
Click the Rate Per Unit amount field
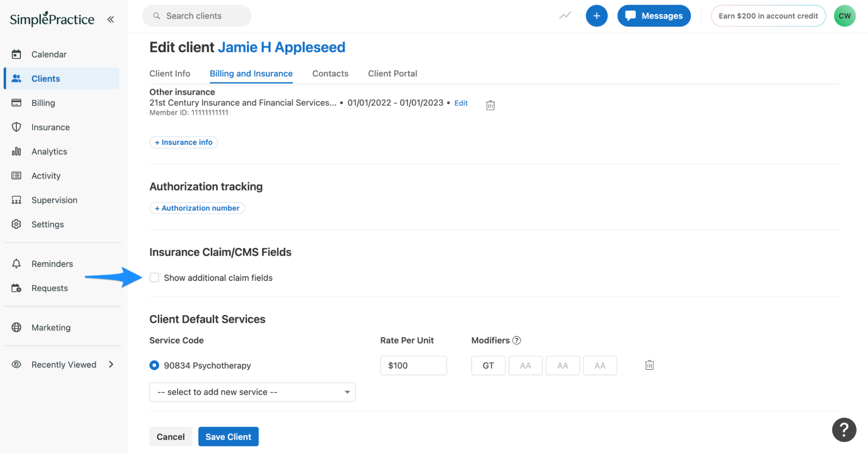click(x=413, y=365)
